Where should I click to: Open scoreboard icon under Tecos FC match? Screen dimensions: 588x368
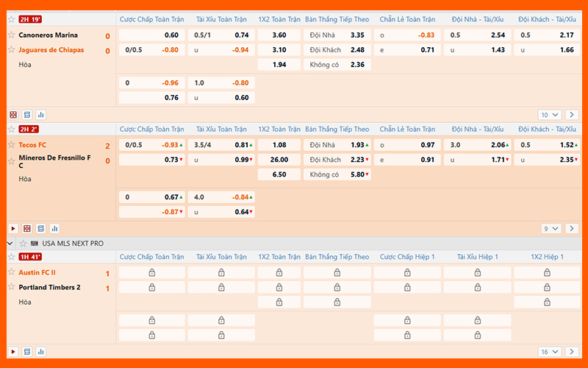40,229
